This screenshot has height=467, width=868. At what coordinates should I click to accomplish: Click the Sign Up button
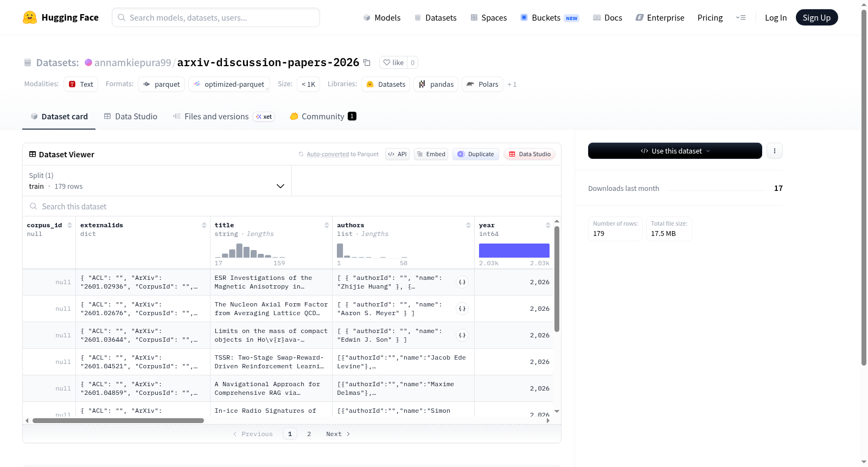(816, 18)
